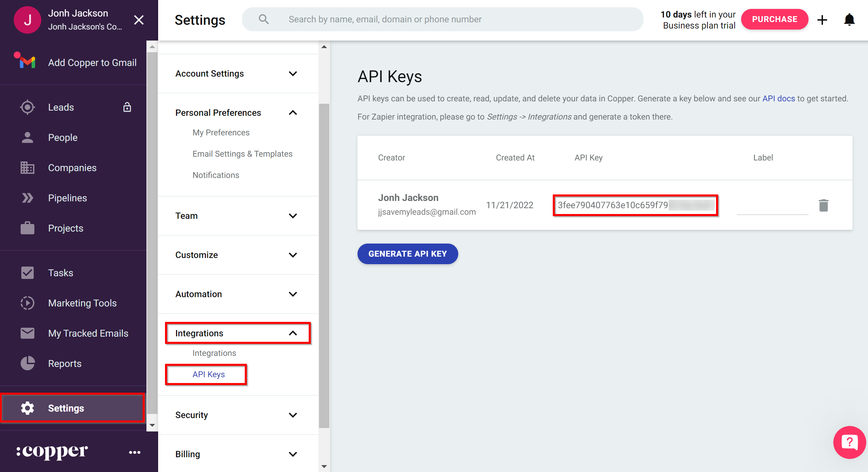The height and width of the screenshot is (472, 868).
Task: Click the plus icon to add new
Action: pos(822,20)
